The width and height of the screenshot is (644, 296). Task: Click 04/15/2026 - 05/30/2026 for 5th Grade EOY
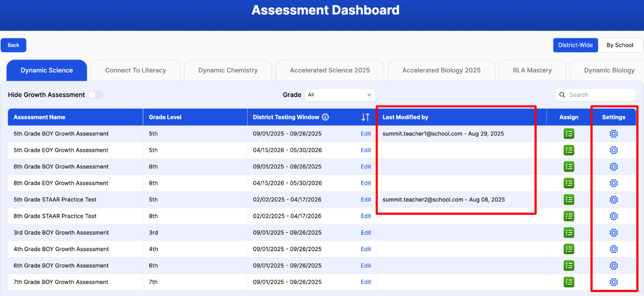point(287,150)
